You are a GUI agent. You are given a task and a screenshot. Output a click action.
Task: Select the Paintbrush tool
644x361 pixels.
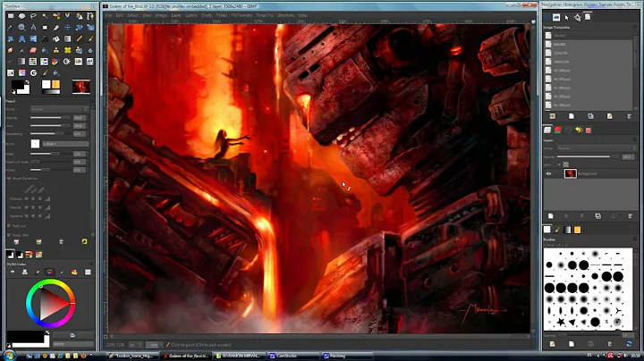coord(90,39)
